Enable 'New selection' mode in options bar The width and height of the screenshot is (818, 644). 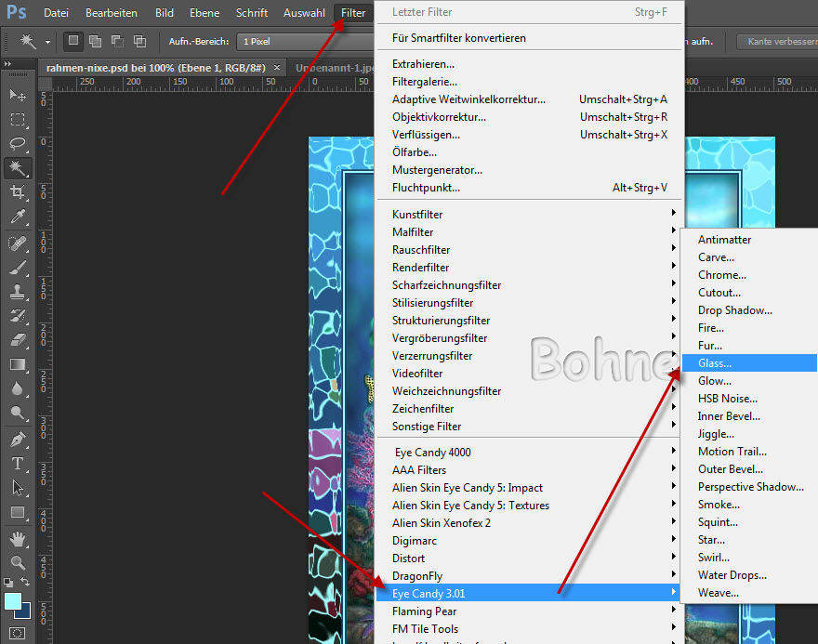tap(73, 41)
